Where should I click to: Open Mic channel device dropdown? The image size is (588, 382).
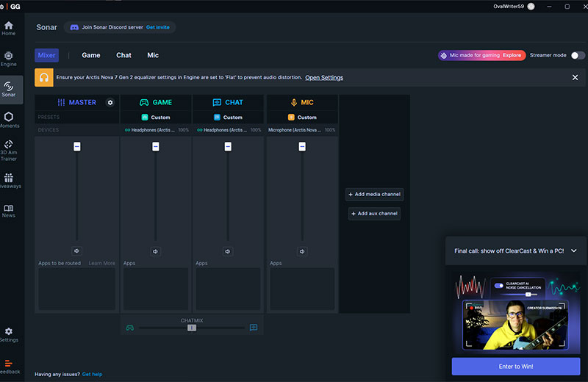301,130
